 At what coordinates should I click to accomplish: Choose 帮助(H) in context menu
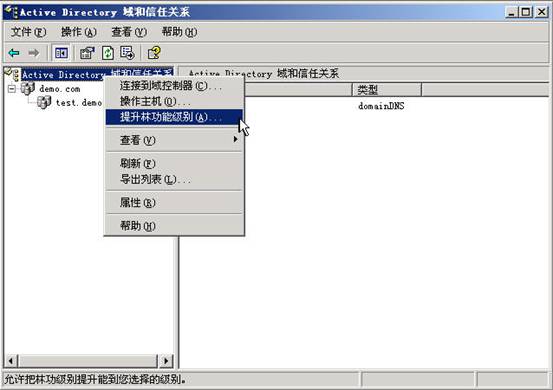174,226
